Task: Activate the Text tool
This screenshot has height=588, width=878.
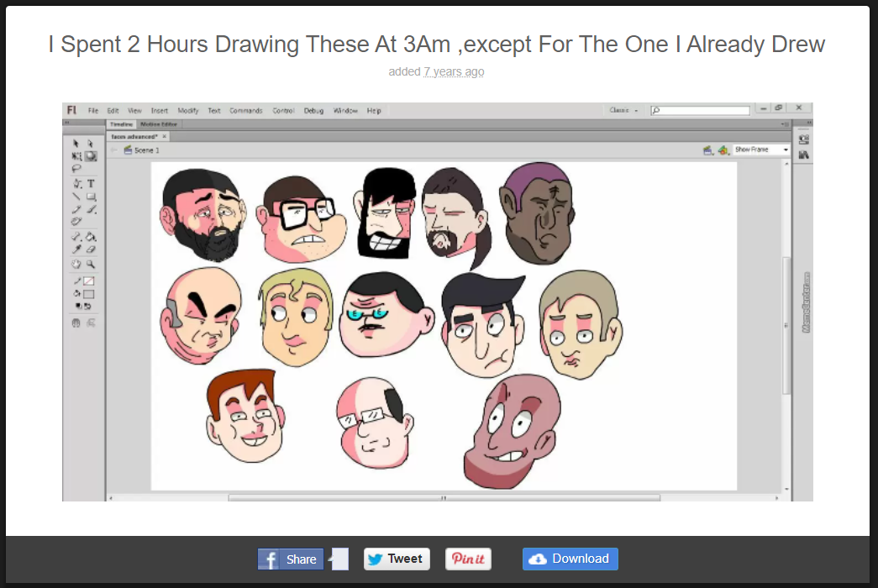Action: (91, 184)
